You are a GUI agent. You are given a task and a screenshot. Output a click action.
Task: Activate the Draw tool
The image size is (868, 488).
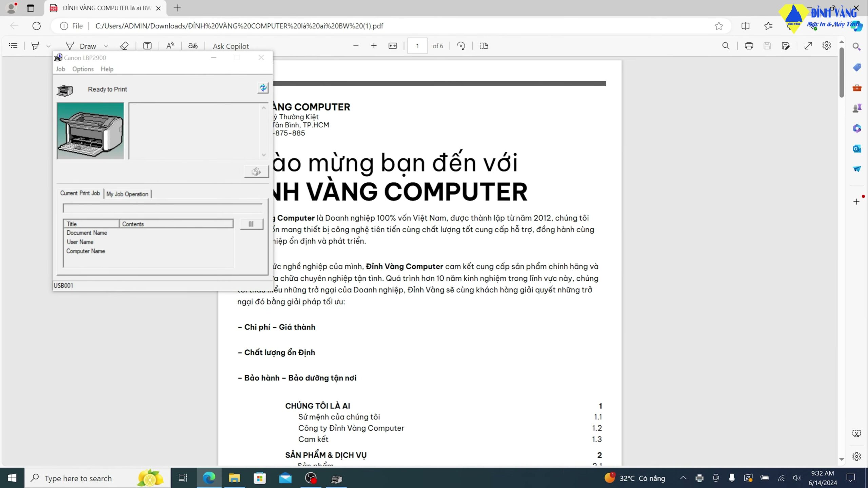click(81, 46)
